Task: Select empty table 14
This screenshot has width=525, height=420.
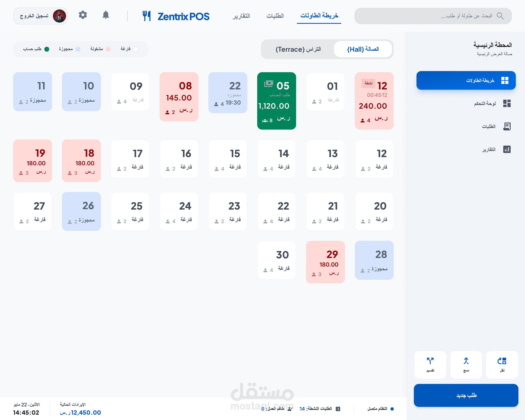Action: (x=276, y=159)
